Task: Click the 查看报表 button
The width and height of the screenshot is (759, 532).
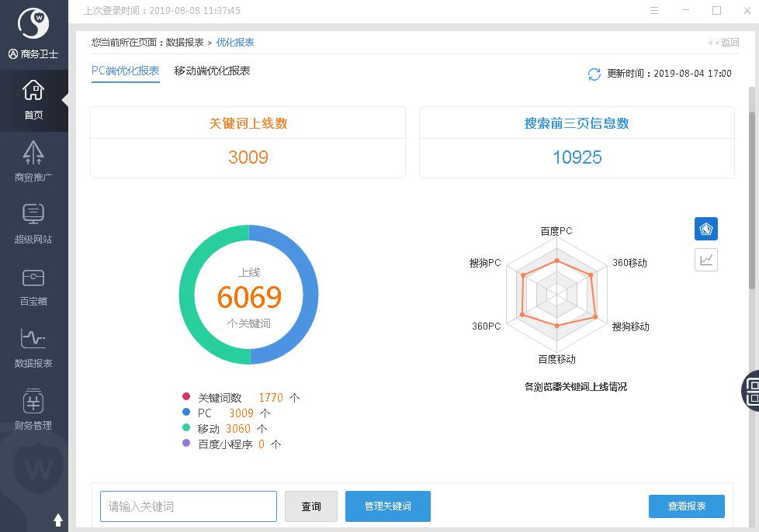Action: click(686, 506)
